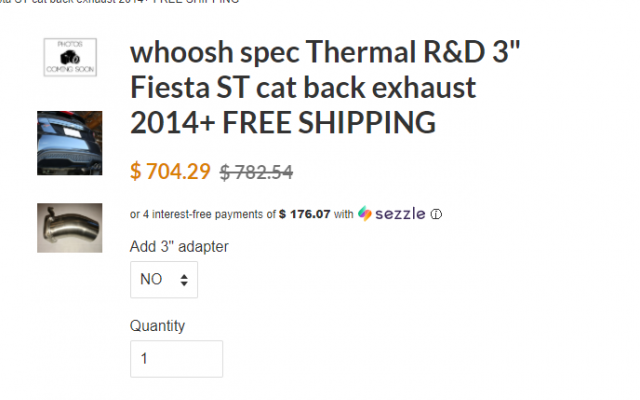Click the breadcrumb product title text
Image resolution: width=640 pixels, height=400 pixels.
[x=119, y=2]
